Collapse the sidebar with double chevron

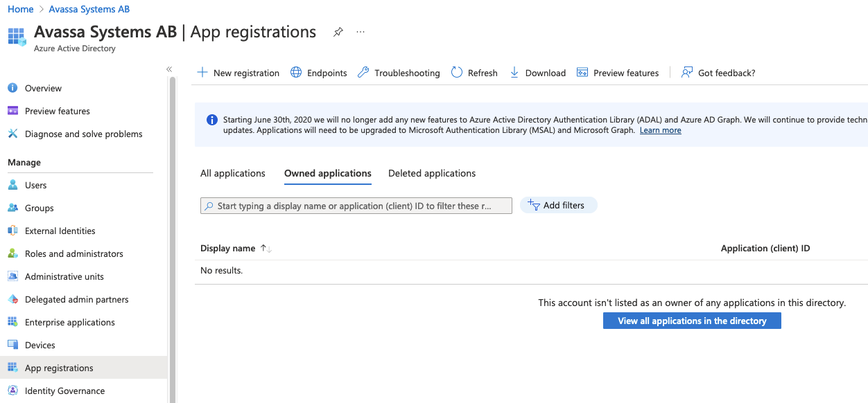pos(169,69)
